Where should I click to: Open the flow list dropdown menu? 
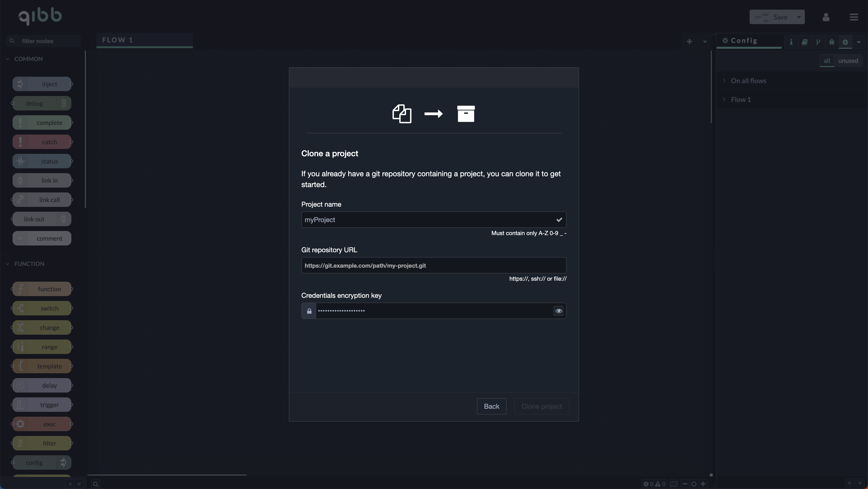pyautogui.click(x=705, y=42)
